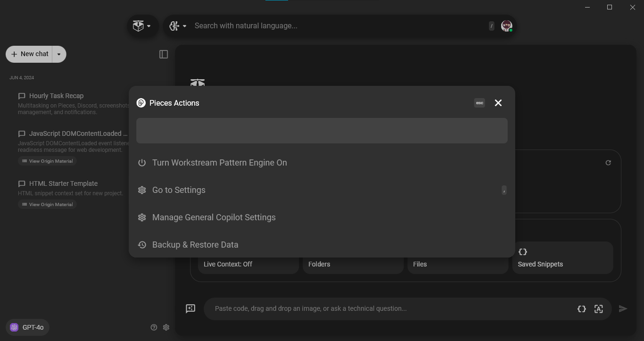
Task: Collapse the conversation sidebar panel
Action: 164,54
